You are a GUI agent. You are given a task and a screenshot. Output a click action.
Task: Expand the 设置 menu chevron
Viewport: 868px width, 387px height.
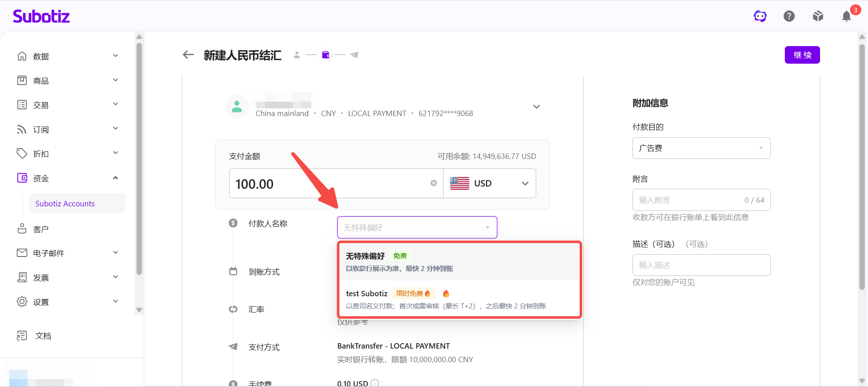pyautogui.click(x=116, y=302)
